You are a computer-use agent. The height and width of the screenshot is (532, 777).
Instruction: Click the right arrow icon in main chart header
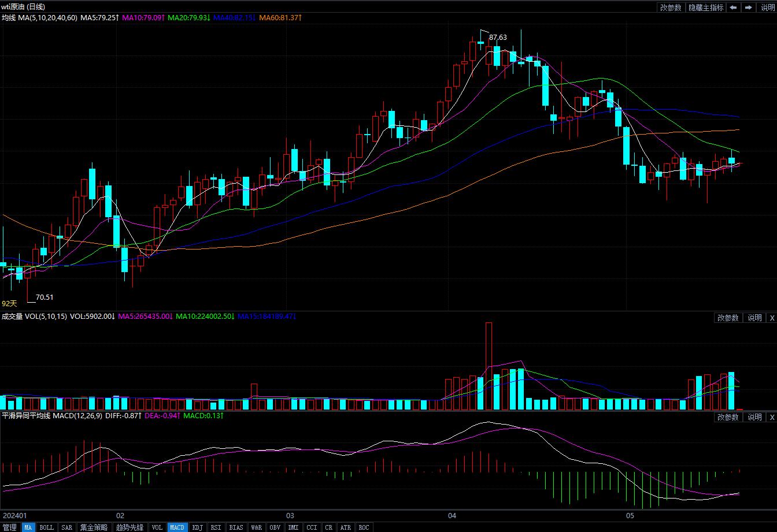click(x=749, y=8)
